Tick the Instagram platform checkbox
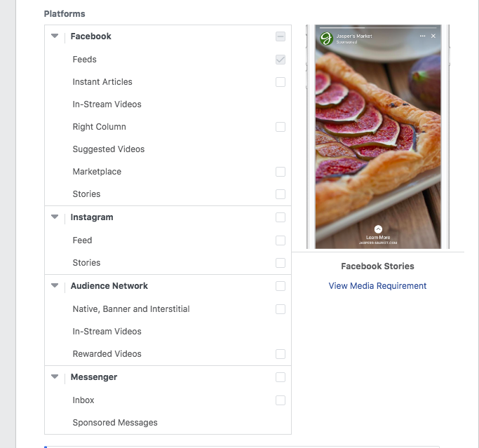This screenshot has width=479, height=448. click(x=281, y=217)
